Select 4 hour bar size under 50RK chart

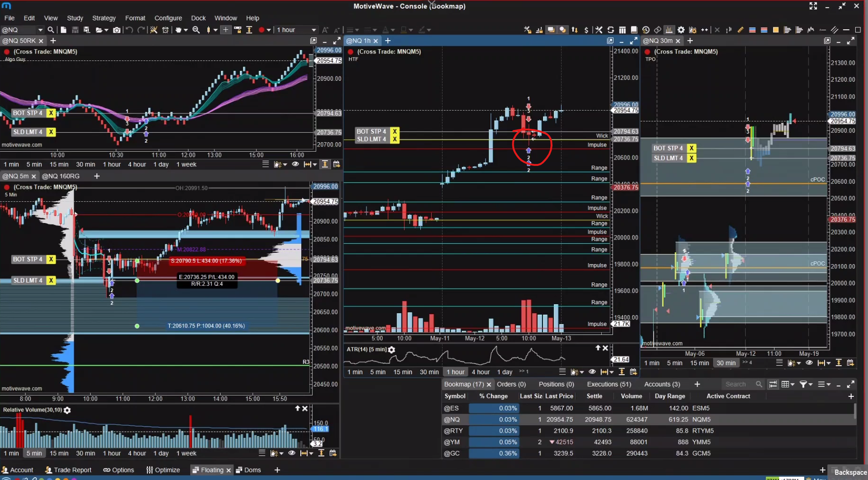[x=137, y=164]
